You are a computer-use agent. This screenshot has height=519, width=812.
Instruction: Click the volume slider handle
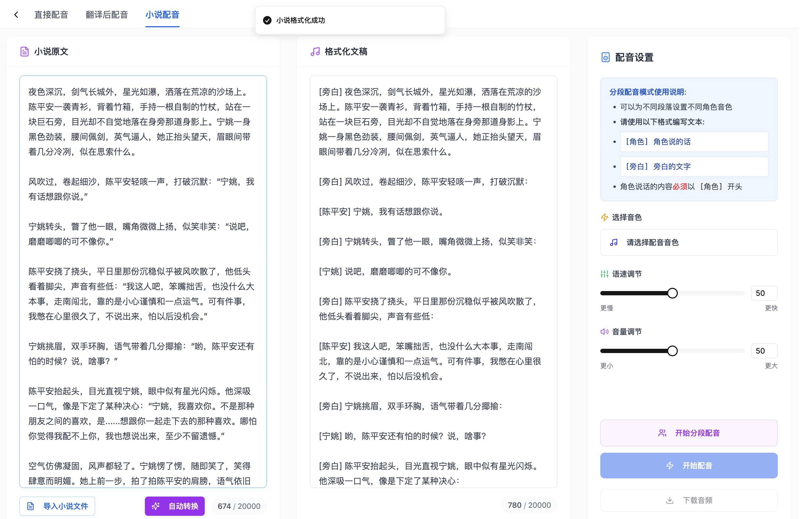(x=672, y=351)
